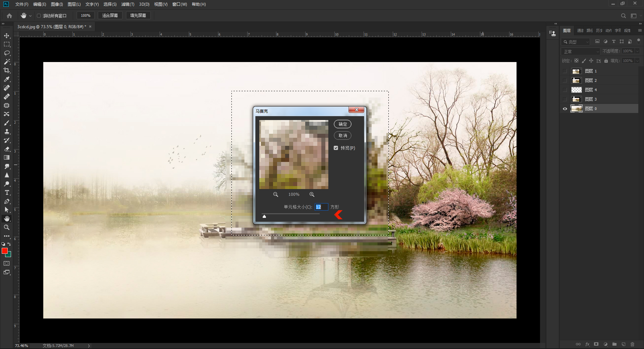Open the collapsed Clone Source panel icon
The width and height of the screenshot is (644, 349).
pos(552,33)
